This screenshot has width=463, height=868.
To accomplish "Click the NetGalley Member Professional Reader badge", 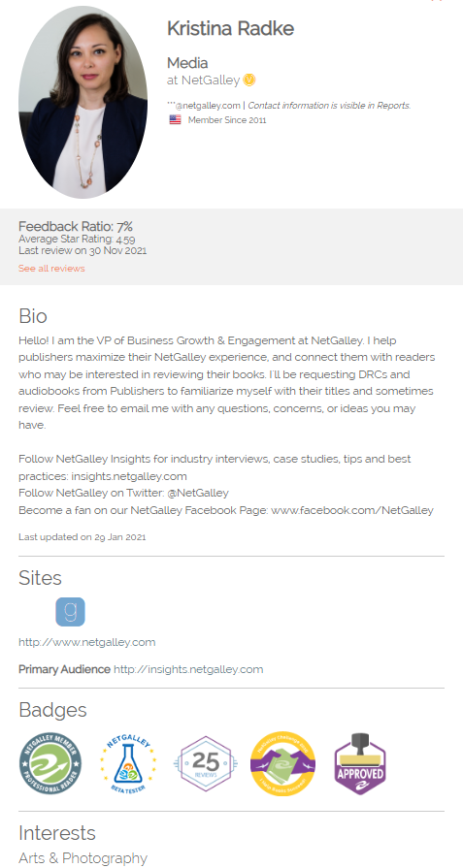I will 50,765.
